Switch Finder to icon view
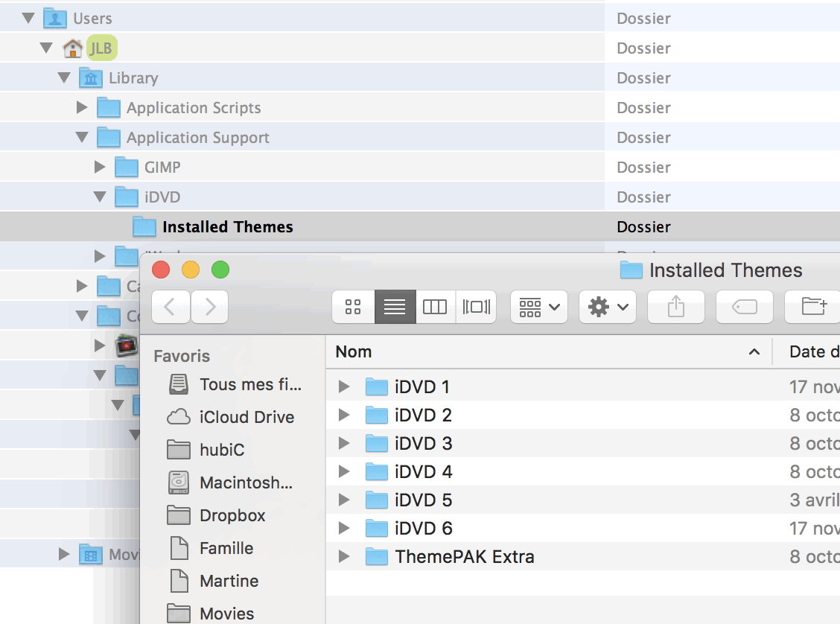This screenshot has width=840, height=624. pyautogui.click(x=353, y=307)
